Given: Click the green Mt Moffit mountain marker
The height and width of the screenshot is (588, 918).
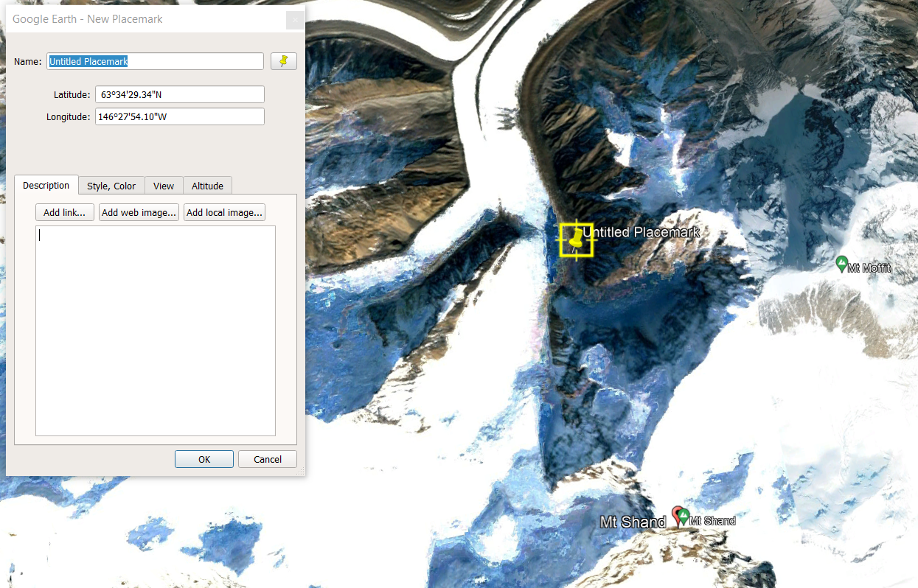Looking at the screenshot, I should pyautogui.click(x=841, y=263).
